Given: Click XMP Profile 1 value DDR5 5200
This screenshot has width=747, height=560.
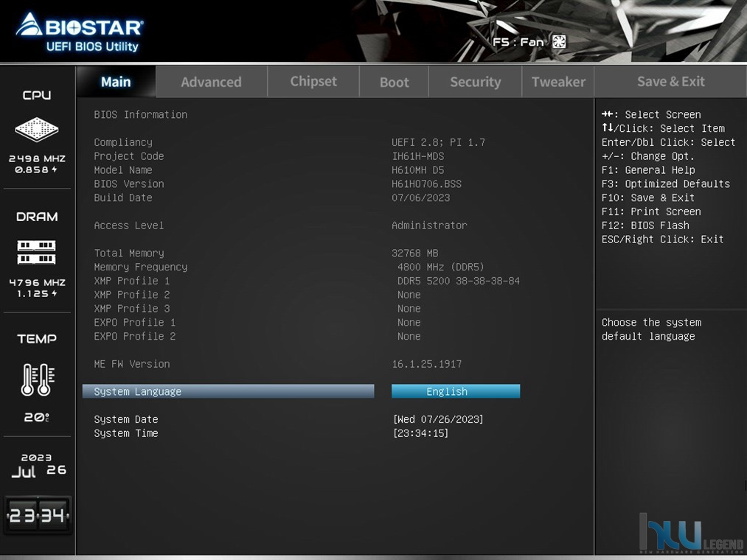Looking at the screenshot, I should pyautogui.click(x=458, y=281).
